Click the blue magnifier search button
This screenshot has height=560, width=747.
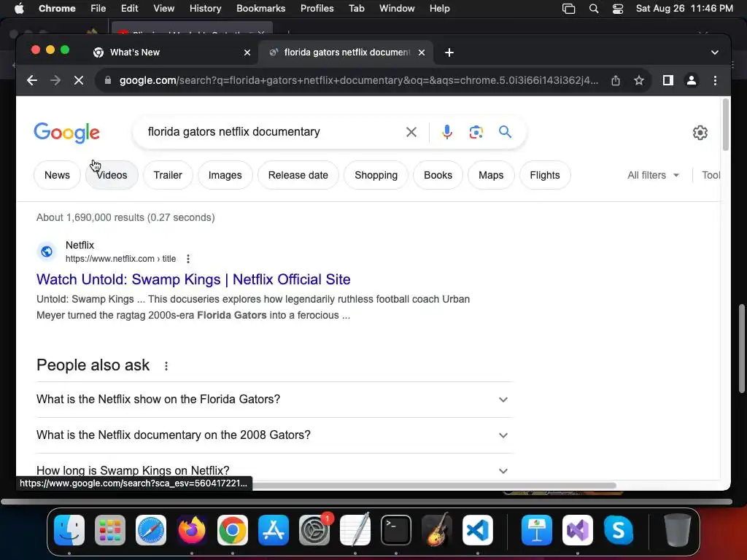pyautogui.click(x=505, y=132)
